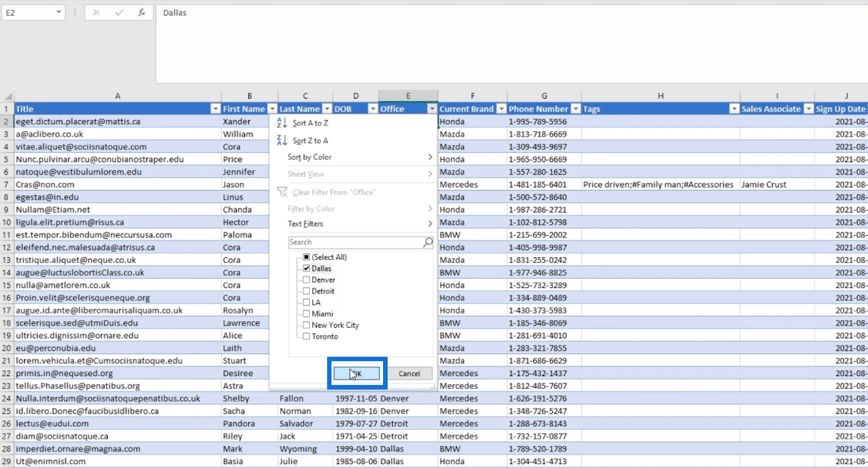868x468 pixels.
Task: Open the First Name filter dropdown
Action: [x=271, y=109]
